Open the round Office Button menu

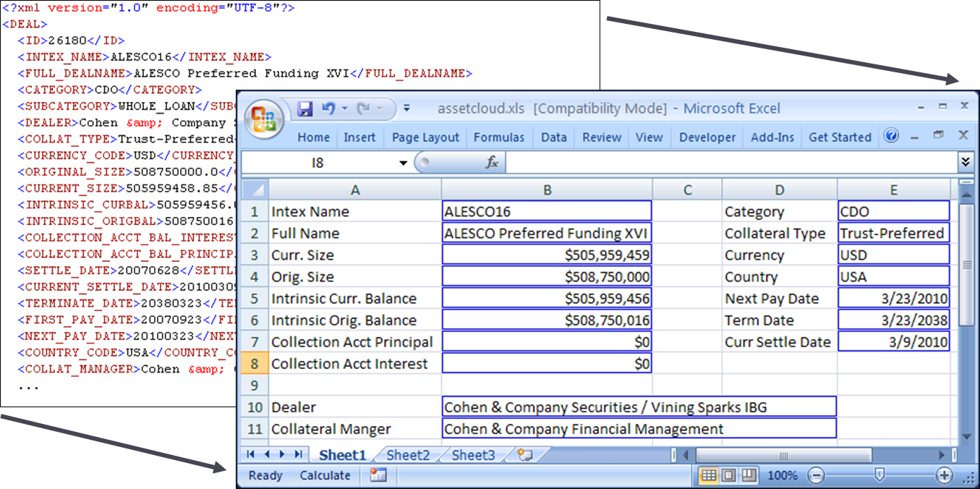[265, 119]
